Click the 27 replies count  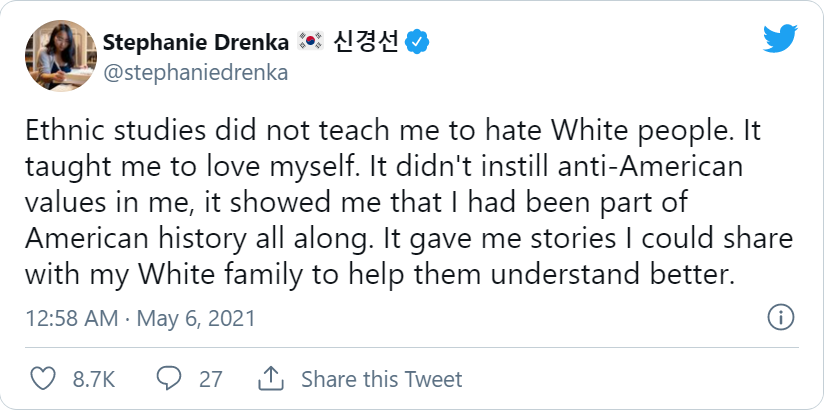pyautogui.click(x=210, y=379)
